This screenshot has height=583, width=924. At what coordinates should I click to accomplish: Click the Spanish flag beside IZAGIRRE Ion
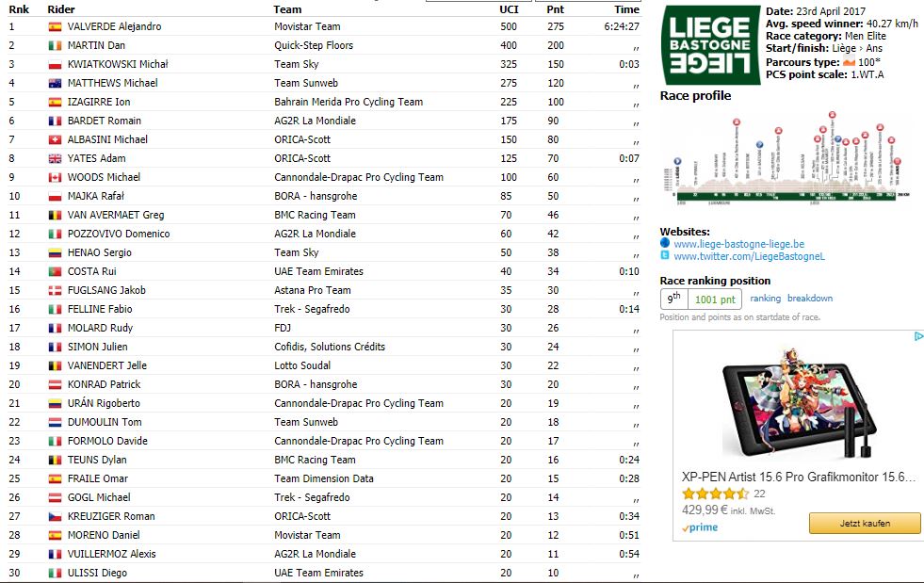click(55, 102)
